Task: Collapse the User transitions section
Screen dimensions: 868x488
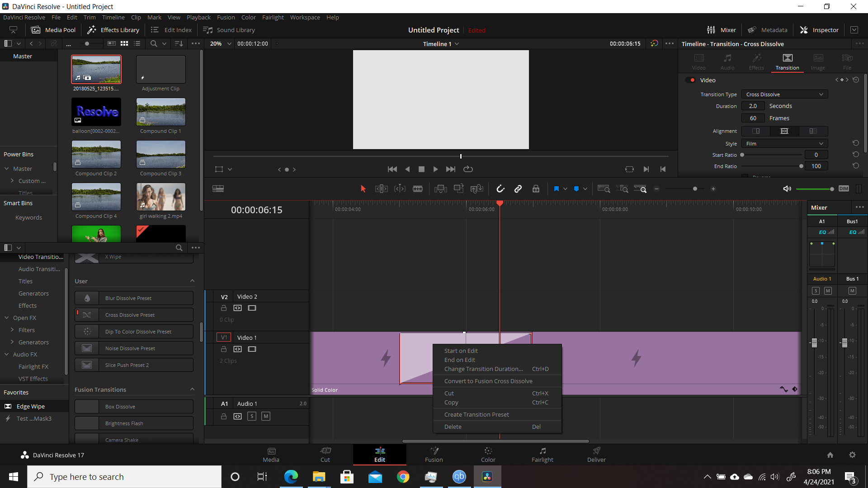Action: [x=192, y=281]
